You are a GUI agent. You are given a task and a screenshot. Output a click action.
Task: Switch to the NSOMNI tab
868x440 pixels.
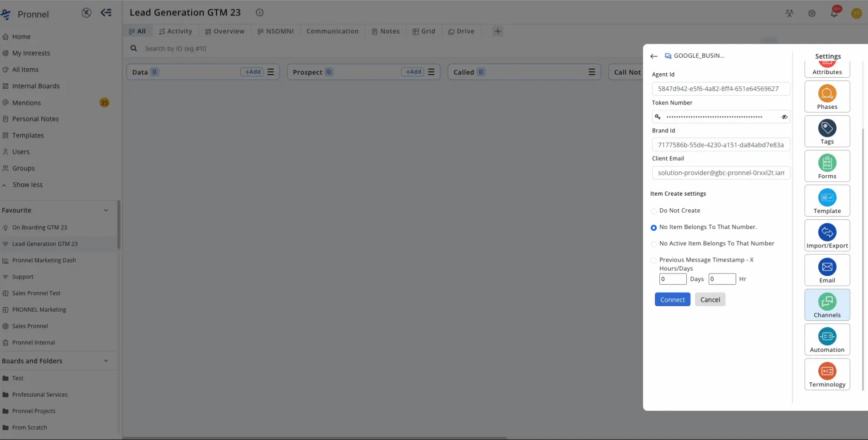[276, 31]
